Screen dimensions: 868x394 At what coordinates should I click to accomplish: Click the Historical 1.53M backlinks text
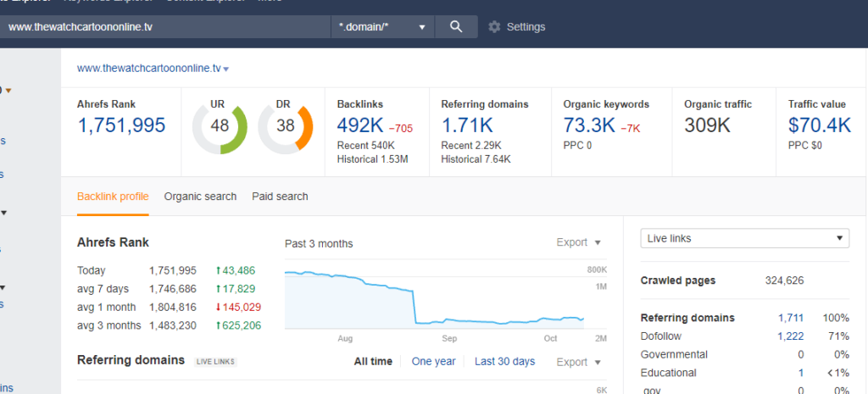pyautogui.click(x=374, y=159)
